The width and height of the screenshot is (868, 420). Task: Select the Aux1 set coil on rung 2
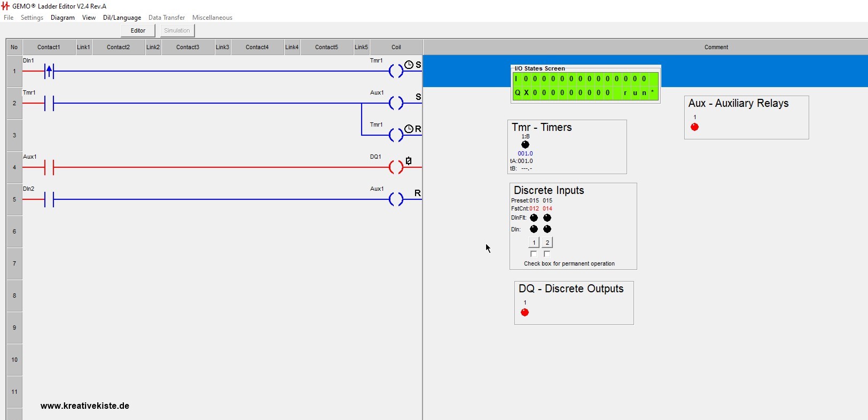tap(396, 103)
